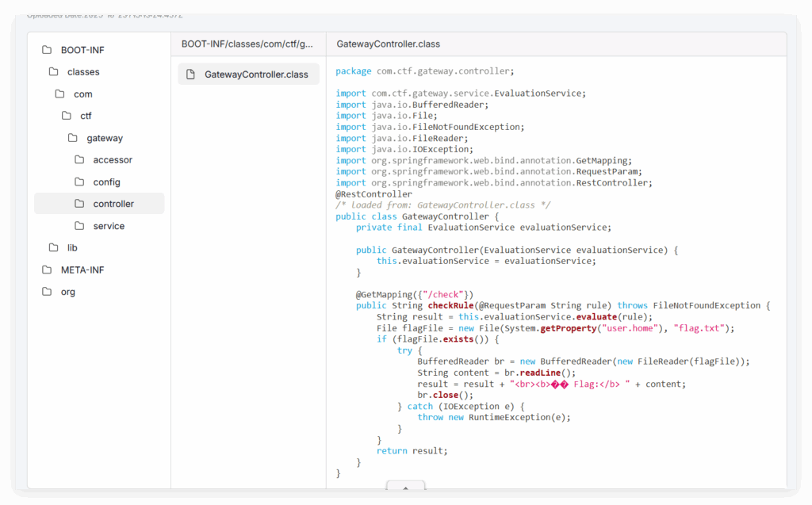Open GatewayController.class in file list

click(x=255, y=75)
